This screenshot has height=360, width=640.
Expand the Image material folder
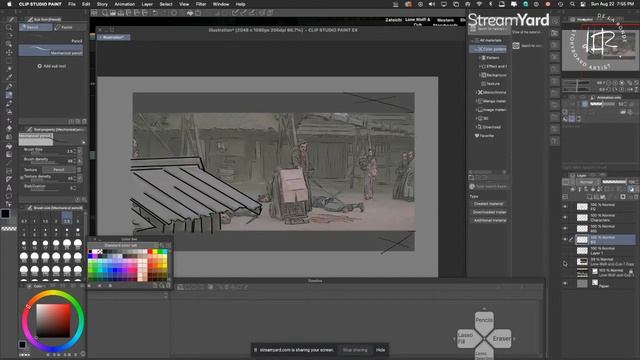point(476,109)
